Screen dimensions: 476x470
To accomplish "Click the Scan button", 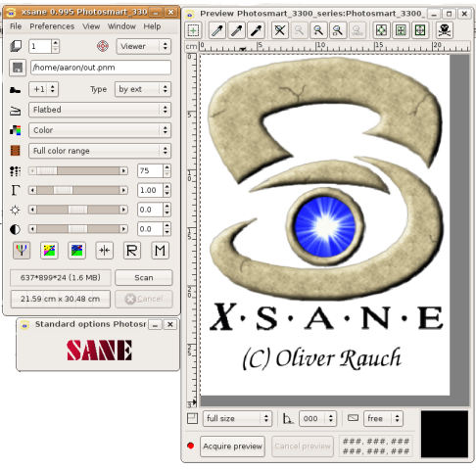I will pos(144,278).
